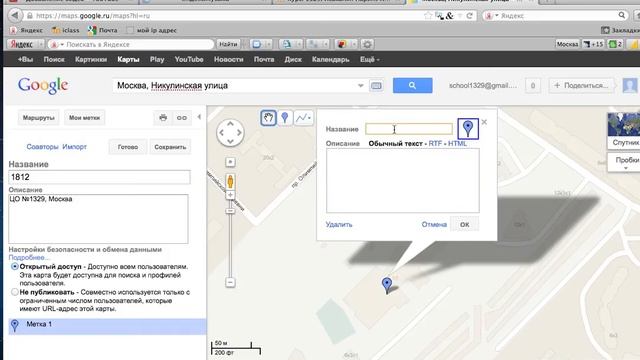Screen dimensions: 640x360
Task: Select the add placemark tool
Action: (x=285, y=118)
